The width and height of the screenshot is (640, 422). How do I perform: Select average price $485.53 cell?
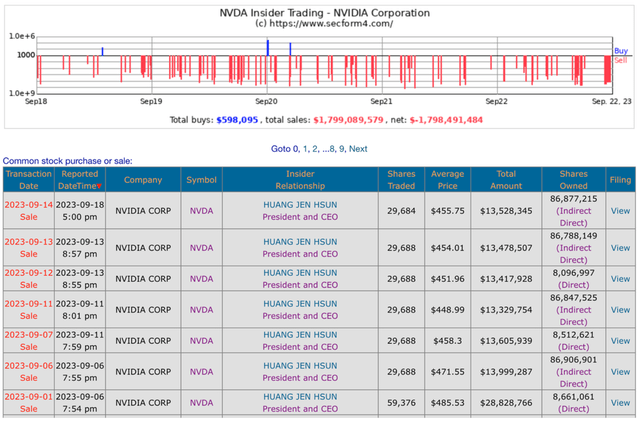[x=447, y=403]
